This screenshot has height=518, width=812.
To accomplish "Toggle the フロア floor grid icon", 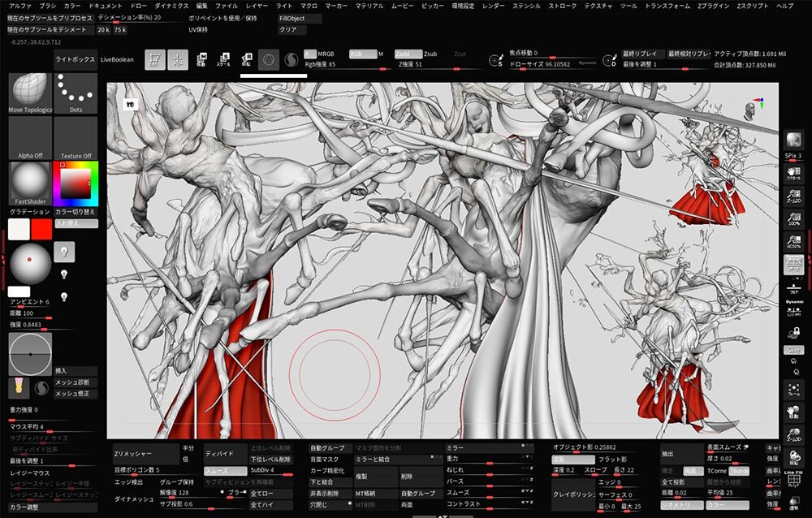I will coord(793,287).
